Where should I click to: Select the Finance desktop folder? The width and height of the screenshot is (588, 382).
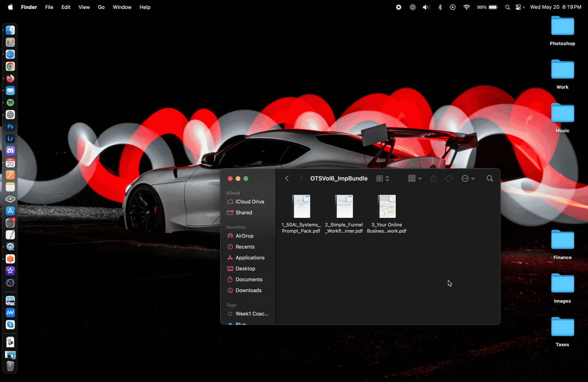click(x=562, y=245)
